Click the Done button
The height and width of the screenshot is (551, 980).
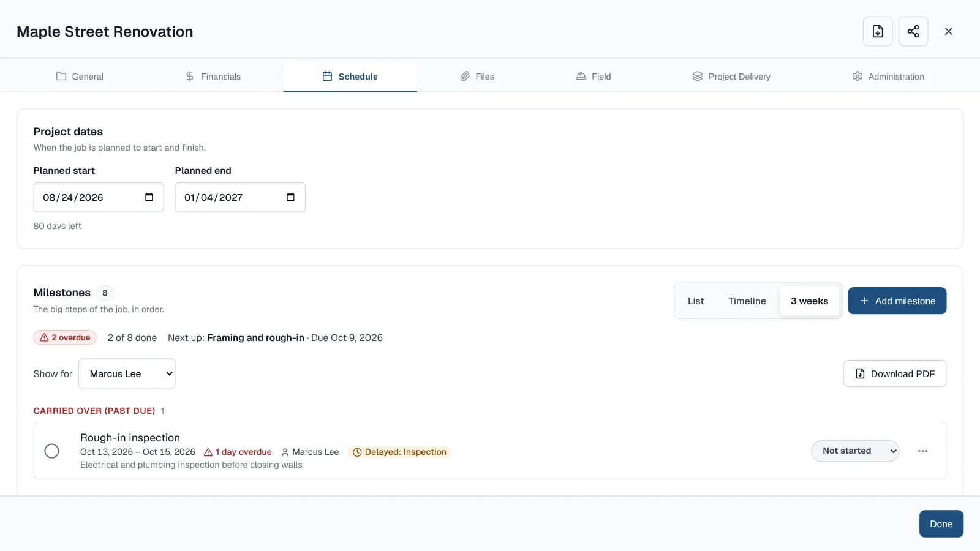(941, 524)
